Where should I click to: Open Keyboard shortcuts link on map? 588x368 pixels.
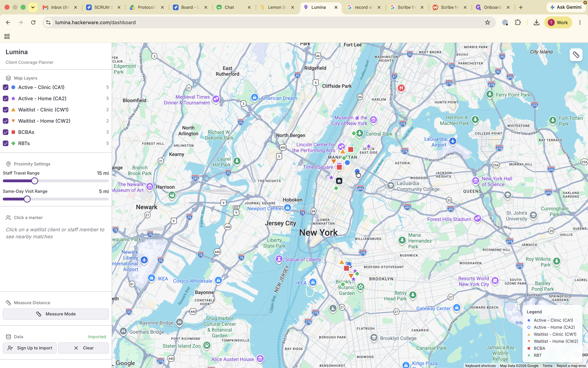pyautogui.click(x=480, y=366)
